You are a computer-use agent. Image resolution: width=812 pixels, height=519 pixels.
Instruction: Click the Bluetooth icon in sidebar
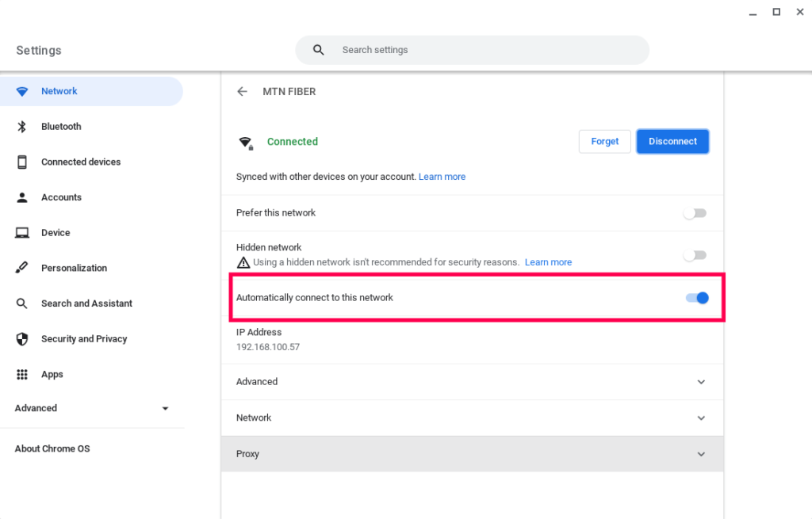point(21,127)
